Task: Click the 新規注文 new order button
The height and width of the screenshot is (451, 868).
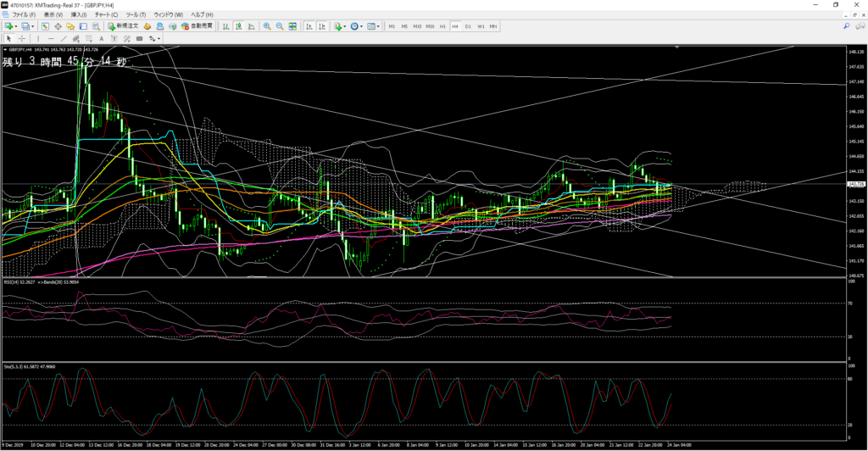Action: (124, 26)
